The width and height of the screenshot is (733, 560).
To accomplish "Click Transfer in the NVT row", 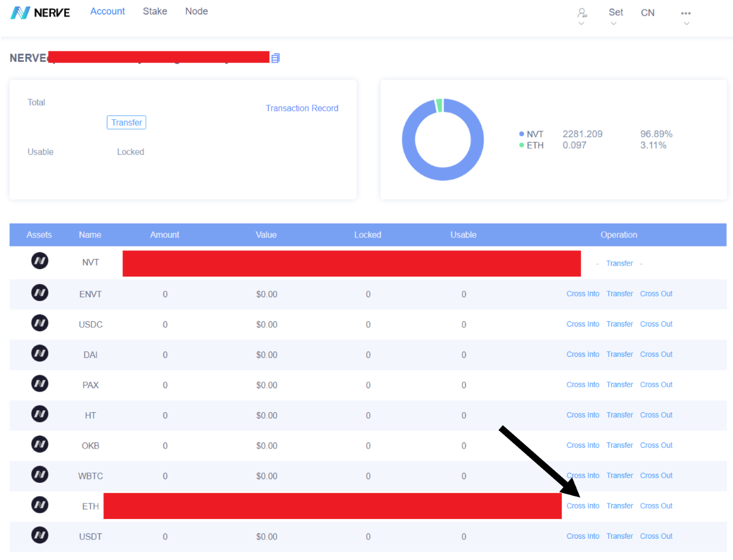I will [x=619, y=263].
